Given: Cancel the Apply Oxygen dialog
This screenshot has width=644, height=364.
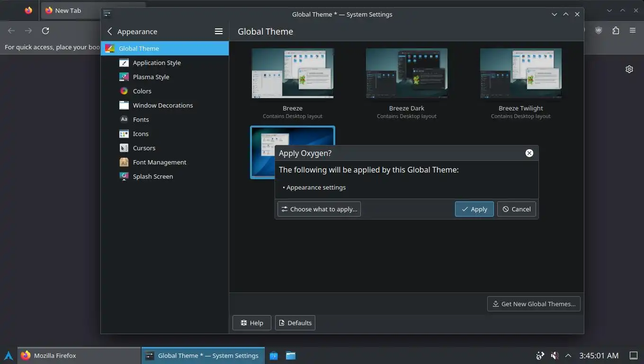Looking at the screenshot, I should coord(517,209).
